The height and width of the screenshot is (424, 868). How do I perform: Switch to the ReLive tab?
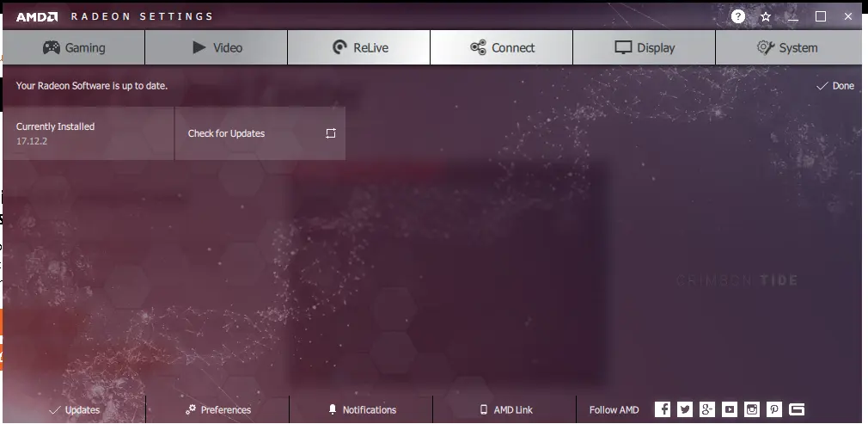358,47
